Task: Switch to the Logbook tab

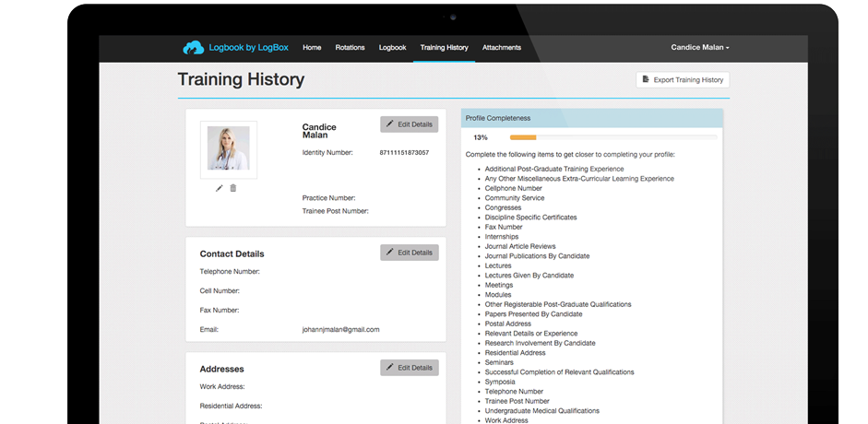Action: pyautogui.click(x=392, y=48)
